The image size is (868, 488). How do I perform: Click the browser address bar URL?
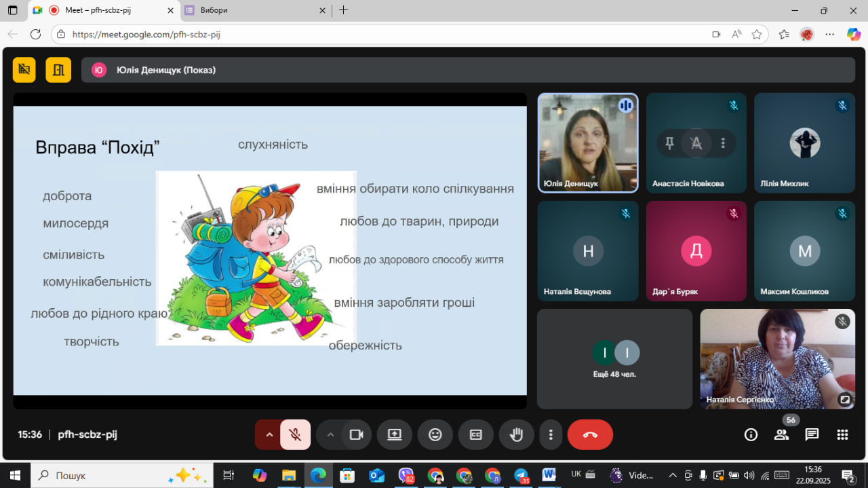pyautogui.click(x=146, y=34)
